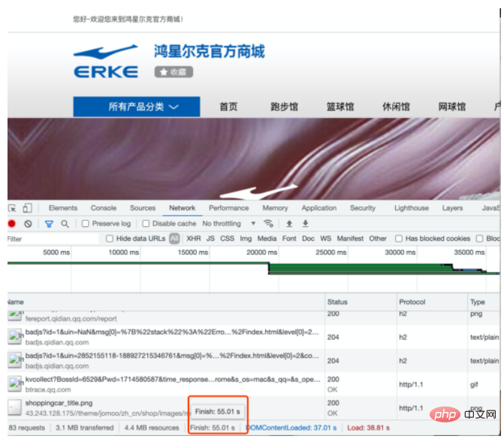Image resolution: width=504 pixels, height=439 pixels.
Task: Open network conditions wifi icon
Action: 268,223
